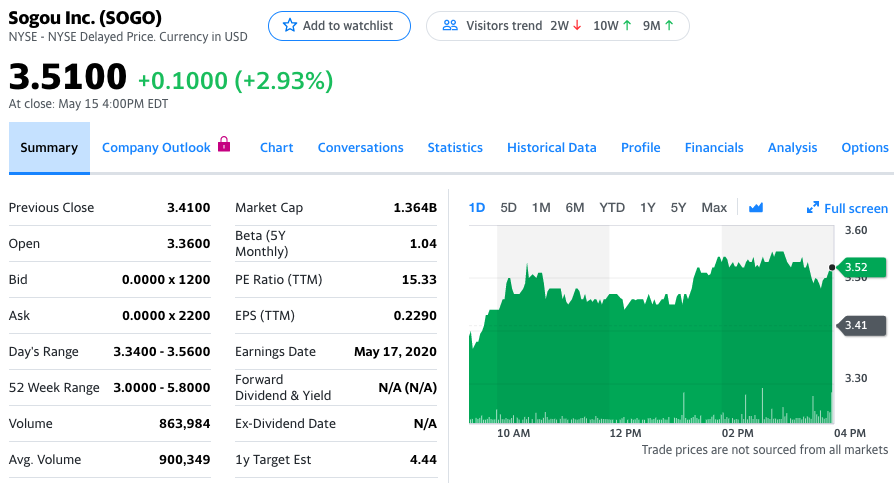This screenshot has width=894, height=483.
Task: Select the 1Y chart range
Action: (x=648, y=208)
